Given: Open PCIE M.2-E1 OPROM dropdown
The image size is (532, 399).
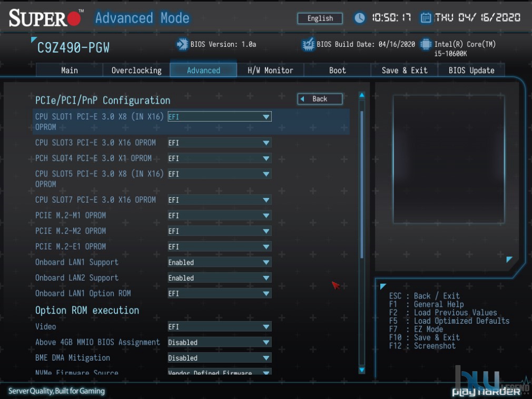Looking at the screenshot, I should click(x=220, y=247).
